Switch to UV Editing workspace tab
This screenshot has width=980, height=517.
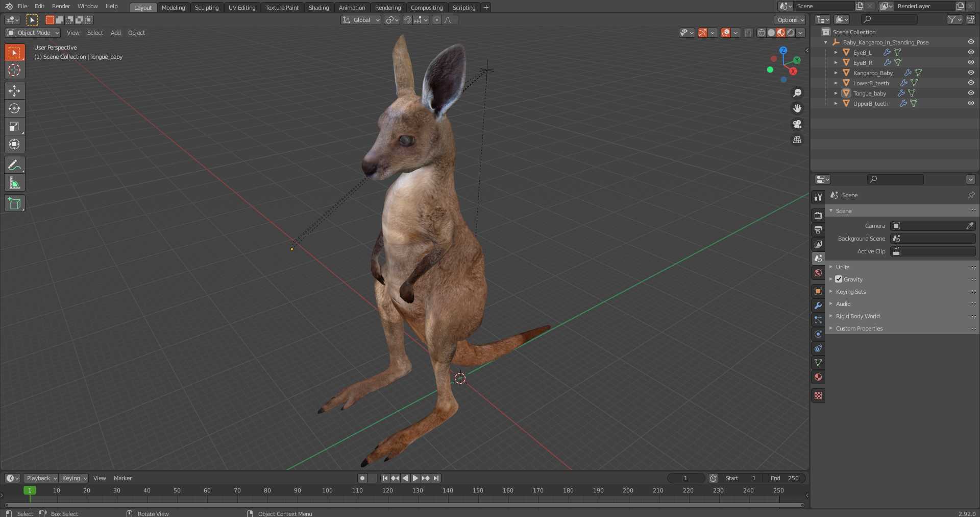242,8
